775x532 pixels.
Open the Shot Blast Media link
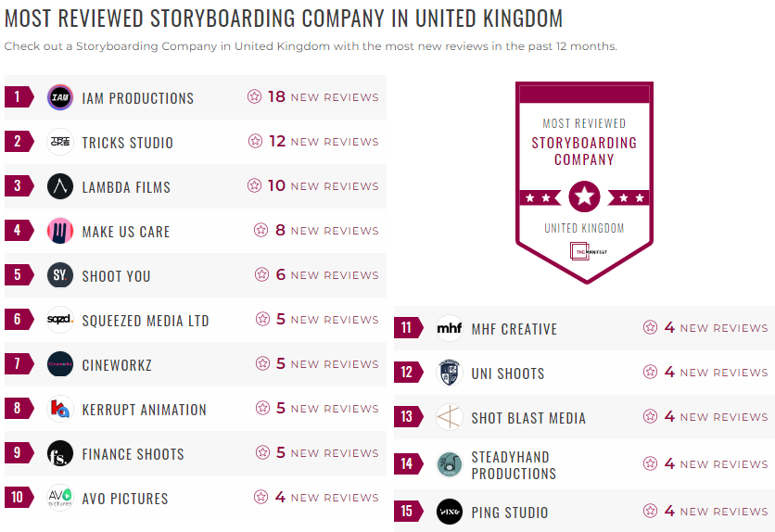pos(528,418)
